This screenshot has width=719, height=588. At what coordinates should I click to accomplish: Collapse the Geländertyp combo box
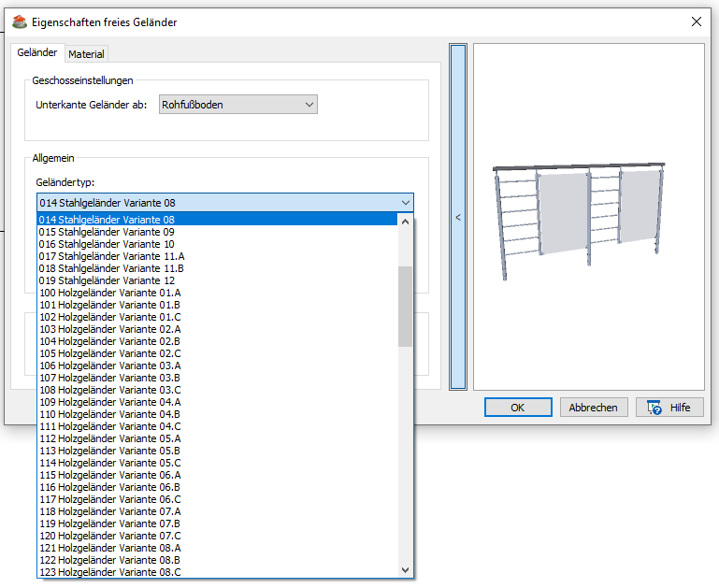tap(405, 202)
